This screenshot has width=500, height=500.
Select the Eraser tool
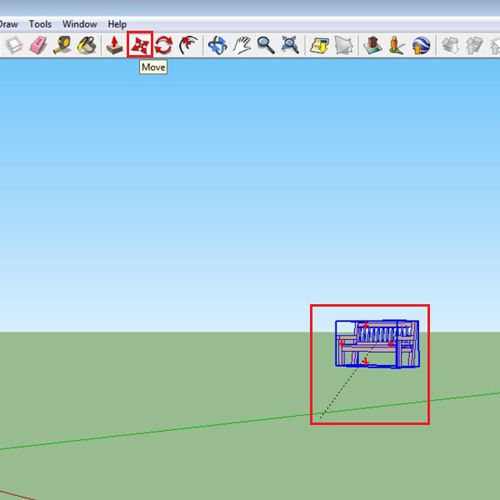pyautogui.click(x=38, y=45)
